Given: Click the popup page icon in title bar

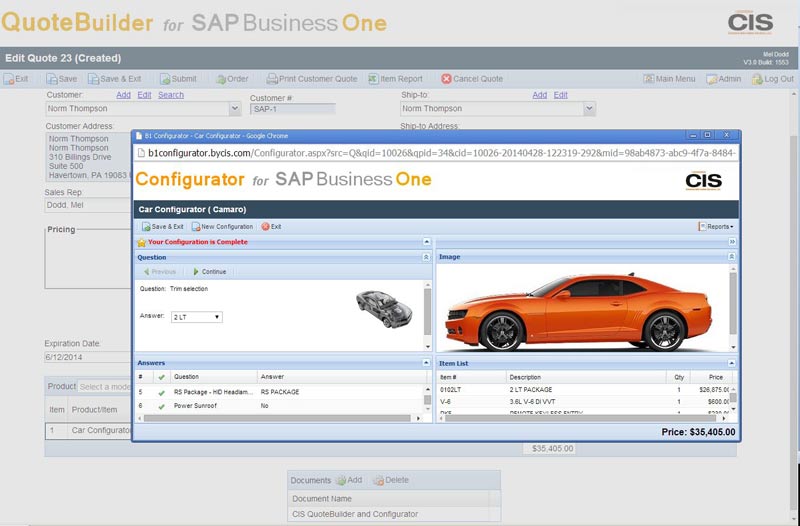Looking at the screenshot, I should (x=139, y=136).
